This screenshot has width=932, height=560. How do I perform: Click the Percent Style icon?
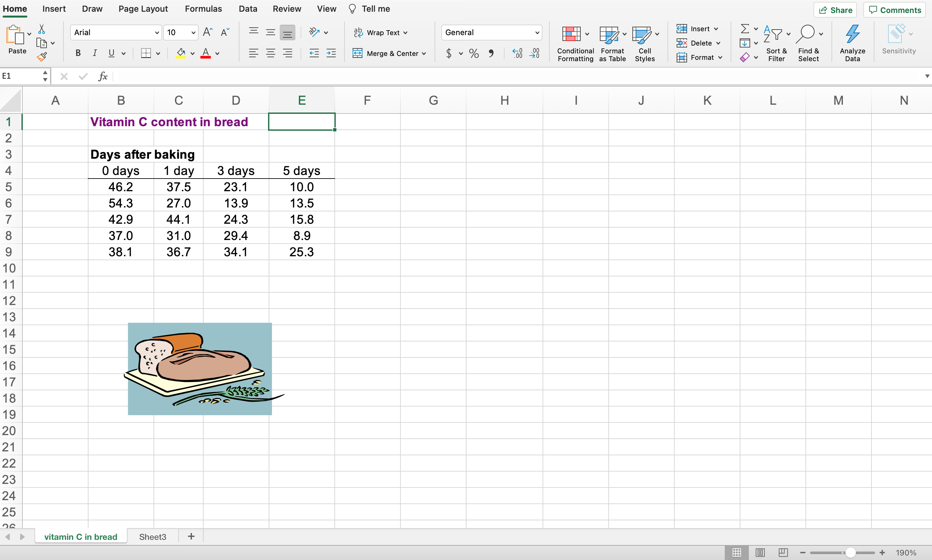(x=474, y=54)
